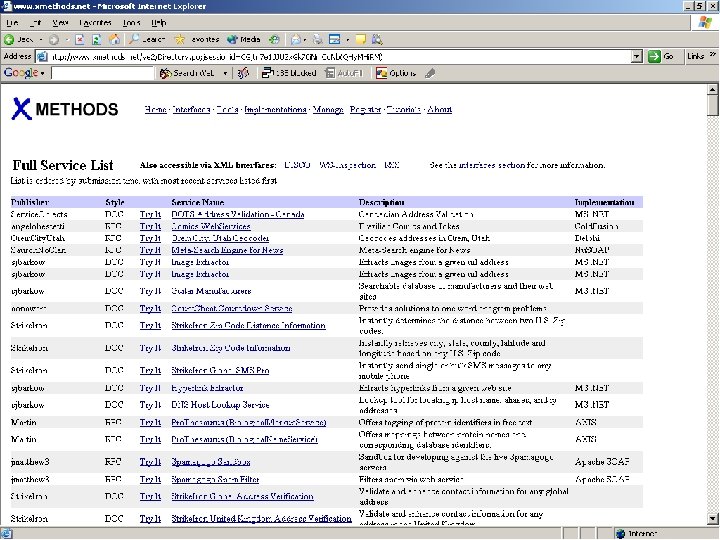
Task: Print the page with the printer icon
Action: (x=318, y=39)
